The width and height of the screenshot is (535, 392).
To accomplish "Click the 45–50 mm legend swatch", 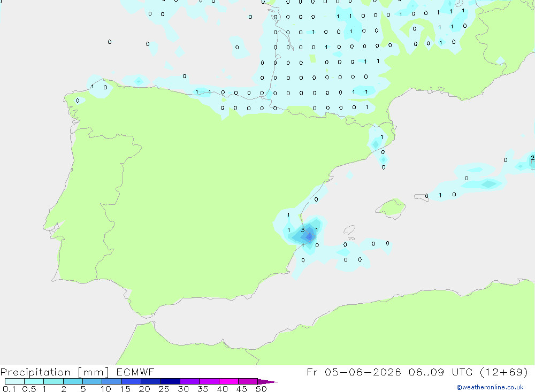I will point(248,381).
